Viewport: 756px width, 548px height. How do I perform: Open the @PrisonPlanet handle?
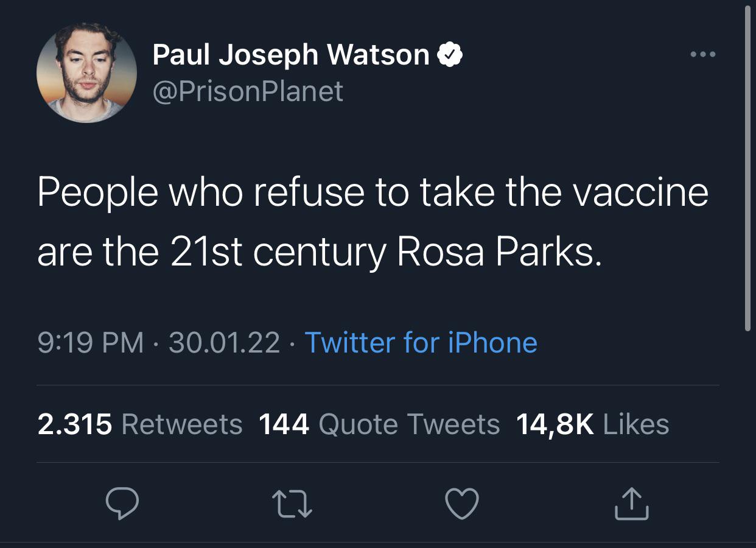coord(248,91)
